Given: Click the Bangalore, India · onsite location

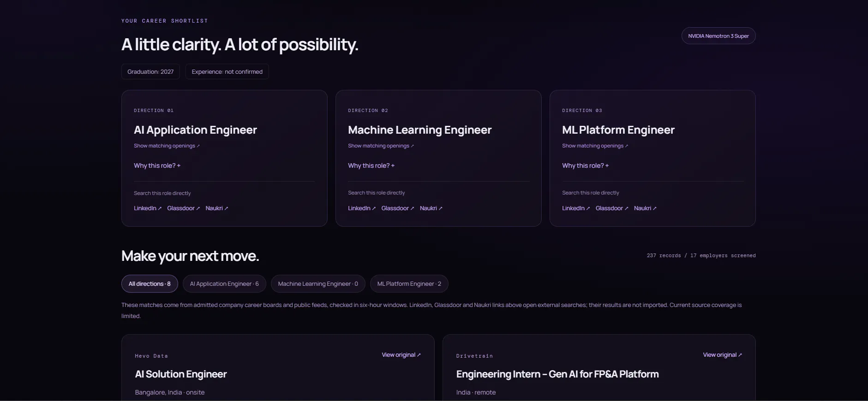Looking at the screenshot, I should (170, 392).
